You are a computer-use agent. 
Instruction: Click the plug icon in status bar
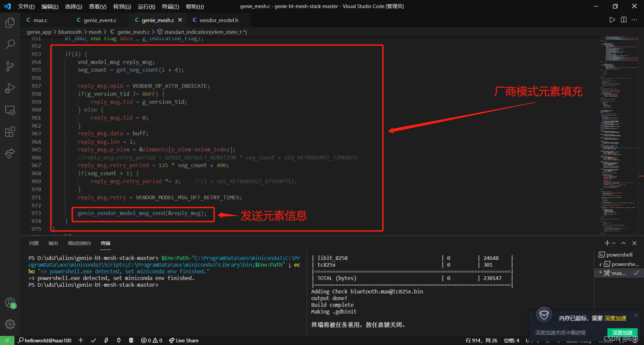pyautogui.click(x=119, y=340)
